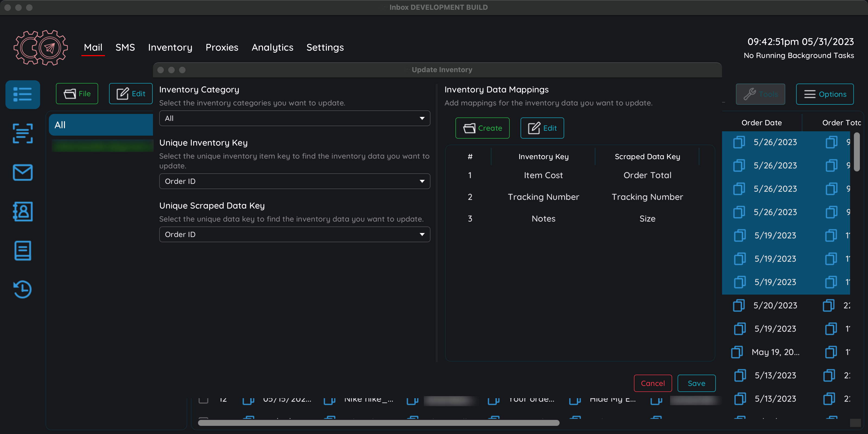Screen dimensions: 868x434
Task: Copy the first 5/13/2023 order date
Action: click(740, 375)
